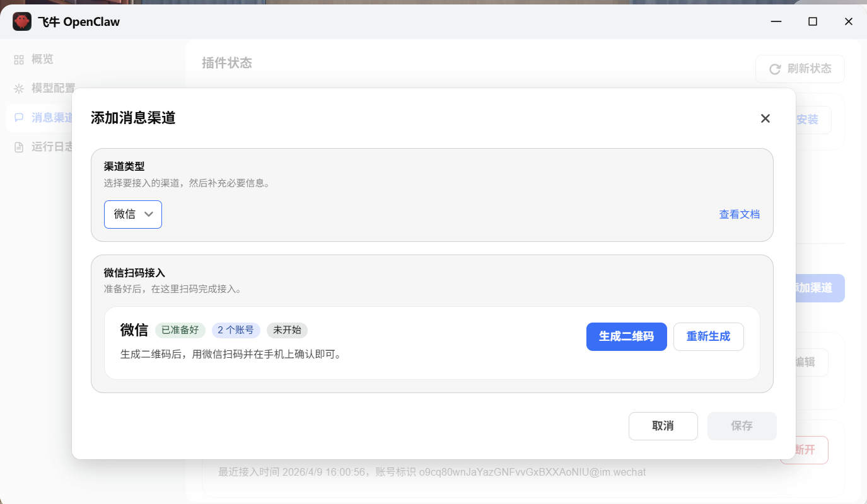Screen dimensions: 867x504
Task: Click the 保存 button
Action: click(742, 426)
